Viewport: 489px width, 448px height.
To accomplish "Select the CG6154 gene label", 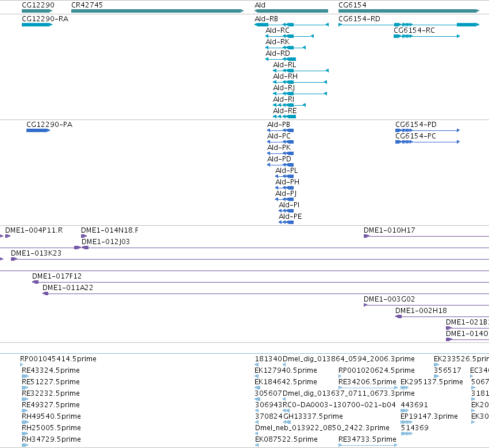I will point(352,5).
